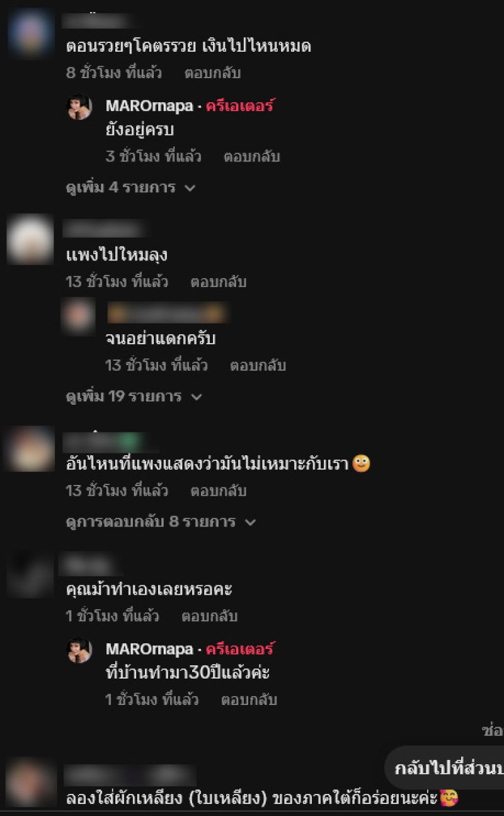
Task: Click avatar of 'อันไหนที่แพง' commenter
Action: tap(30, 448)
